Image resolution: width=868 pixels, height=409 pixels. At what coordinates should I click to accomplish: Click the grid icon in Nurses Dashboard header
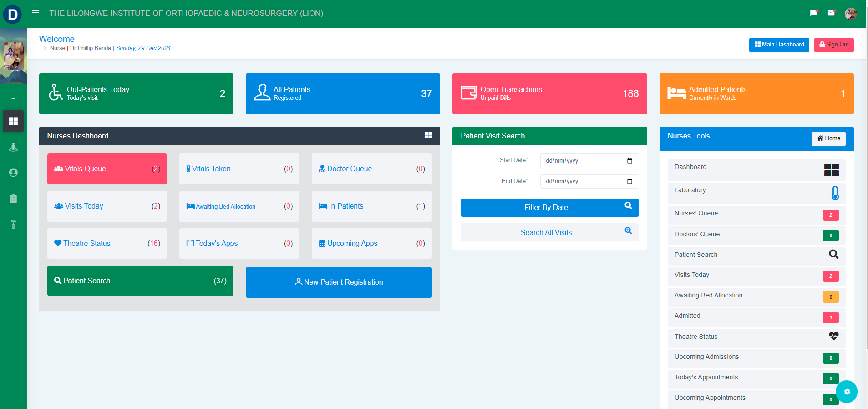(x=428, y=136)
